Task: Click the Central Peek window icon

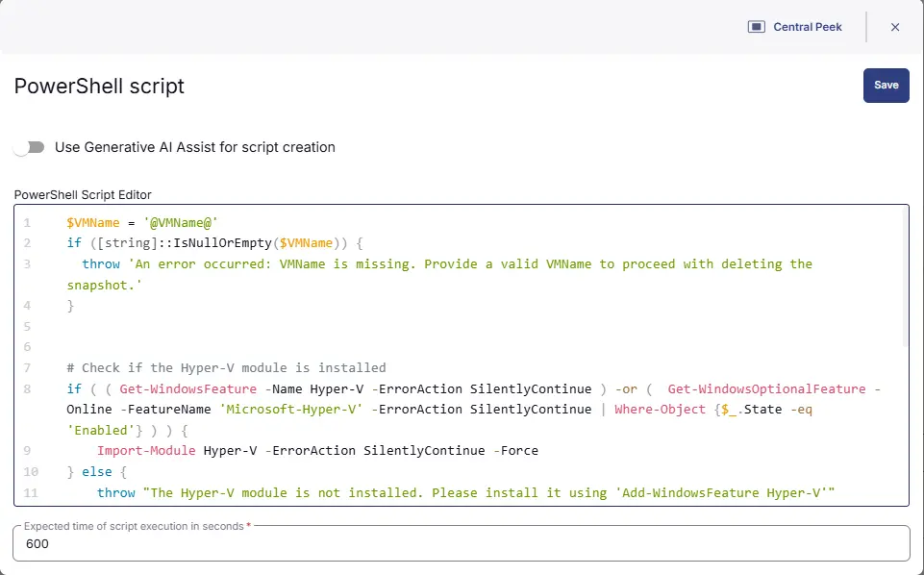Action: point(757,27)
